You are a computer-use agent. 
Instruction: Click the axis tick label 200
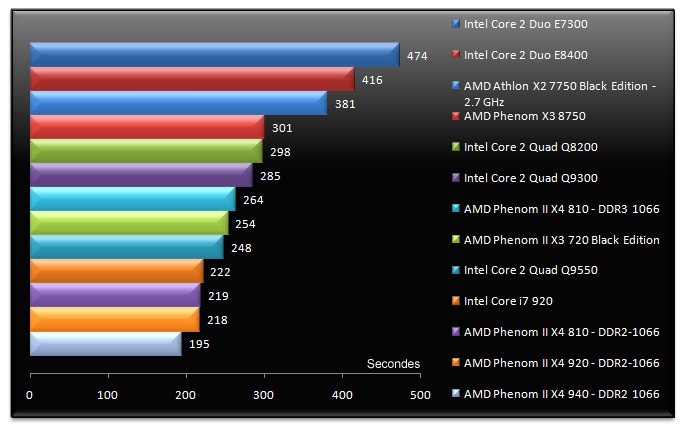click(185, 395)
